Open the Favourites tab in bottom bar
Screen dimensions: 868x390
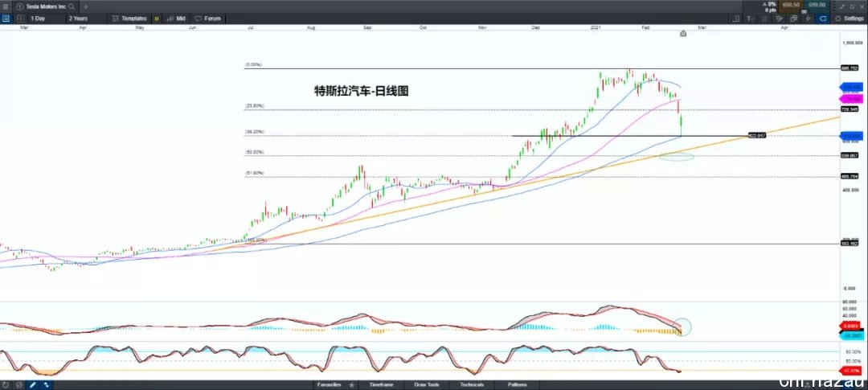tap(329, 384)
